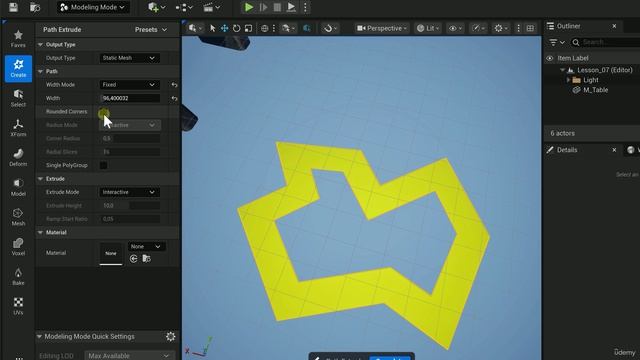
Task: Open the Voxel tool category
Action: click(x=18, y=247)
